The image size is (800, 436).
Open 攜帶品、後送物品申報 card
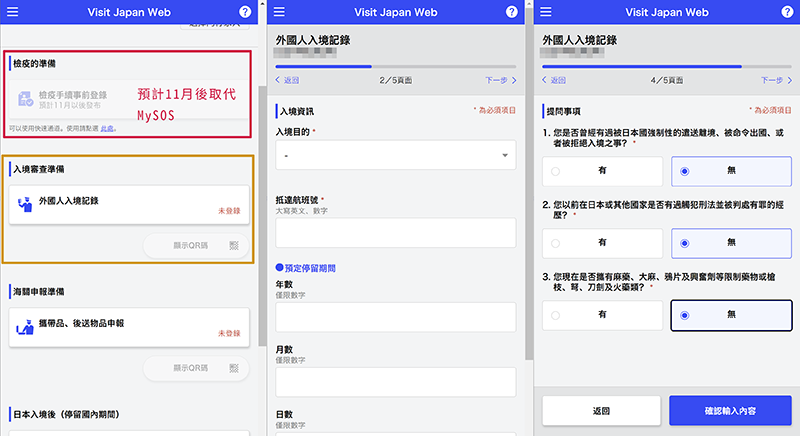coord(129,327)
